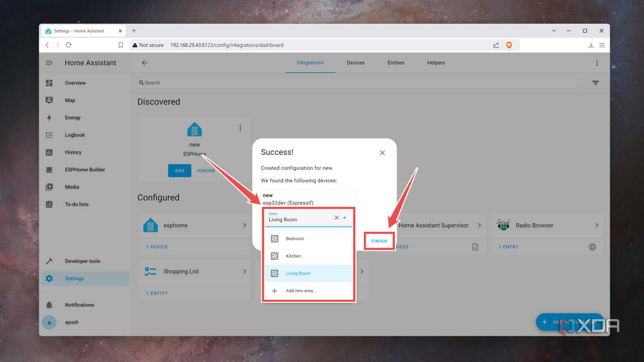Expand the esphome integration card
The image size is (644, 362).
(245, 225)
